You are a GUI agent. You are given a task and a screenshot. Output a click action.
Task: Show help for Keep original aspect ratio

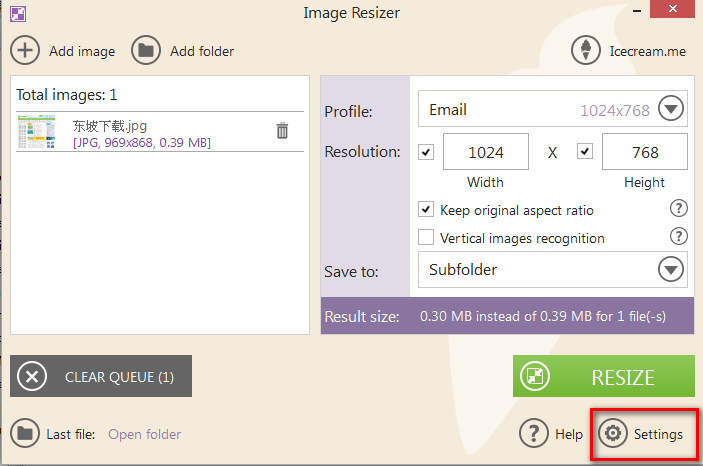pos(678,209)
